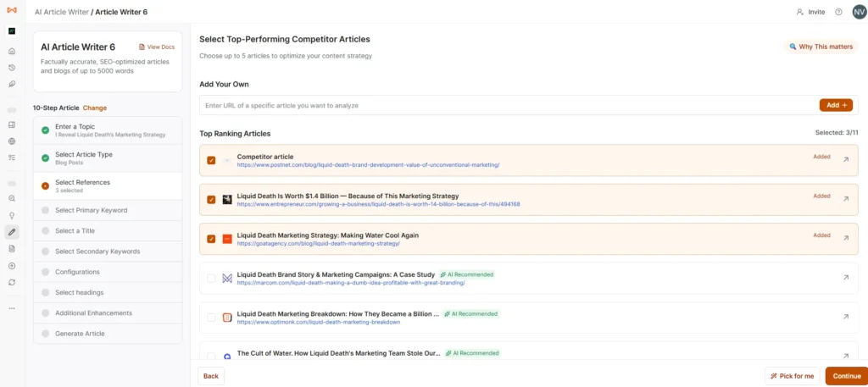Open the history clock icon in sidebar
The height and width of the screenshot is (387, 868).
[x=12, y=68]
